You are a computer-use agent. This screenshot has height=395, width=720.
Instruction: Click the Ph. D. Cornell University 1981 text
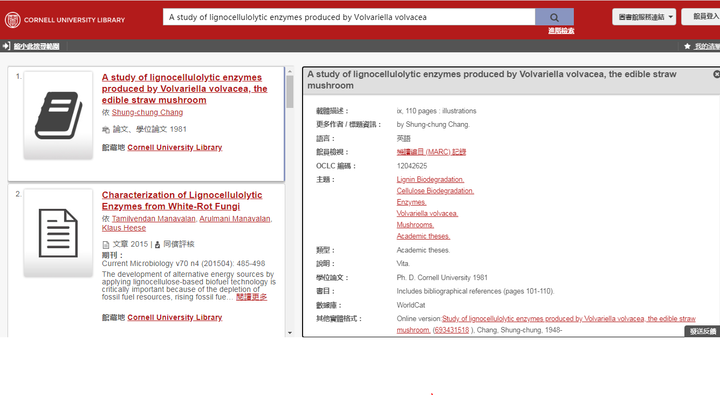[442, 277]
